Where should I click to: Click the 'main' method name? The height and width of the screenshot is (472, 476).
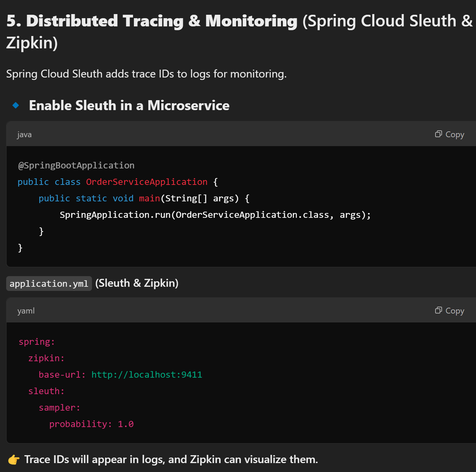(x=150, y=198)
